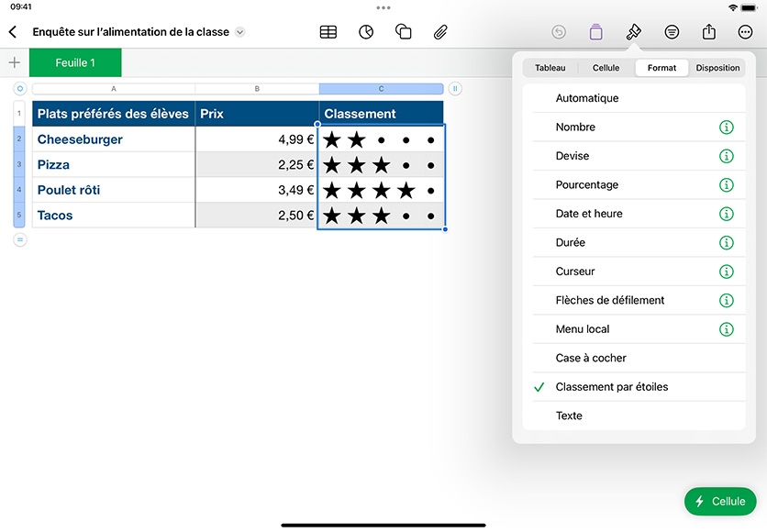This screenshot has height=532, width=767.
Task: Set Poulet rôti rating to five stars
Action: pyautogui.click(x=430, y=191)
